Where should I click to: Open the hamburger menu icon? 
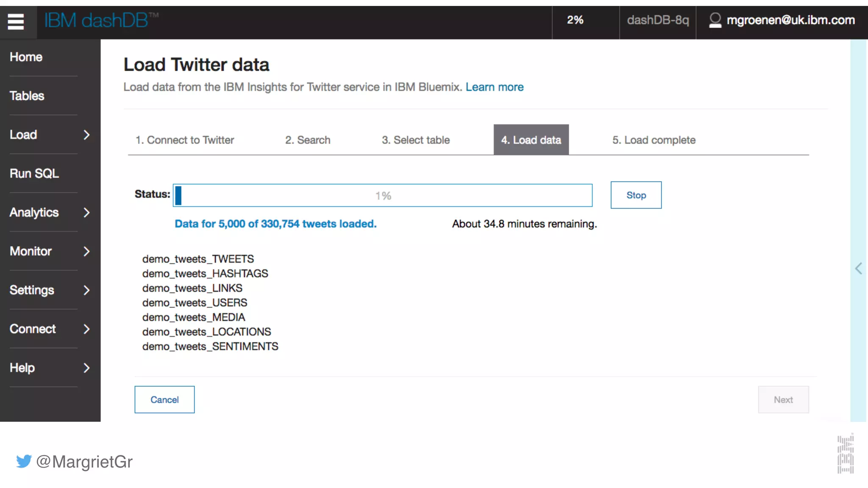[x=16, y=21]
